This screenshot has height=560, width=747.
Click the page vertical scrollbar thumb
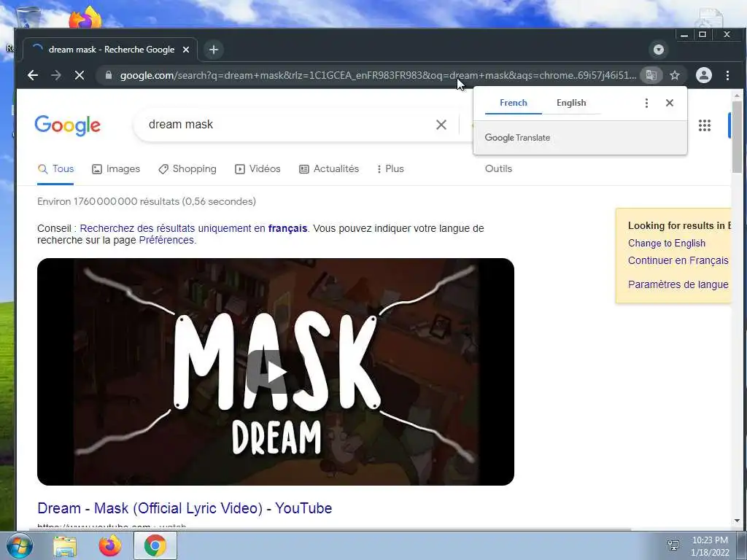coord(737,136)
